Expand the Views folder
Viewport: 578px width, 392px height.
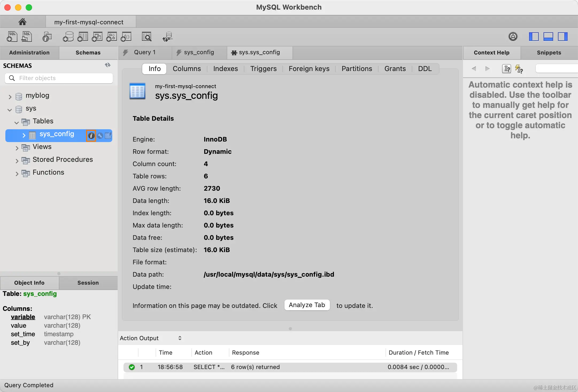click(17, 148)
